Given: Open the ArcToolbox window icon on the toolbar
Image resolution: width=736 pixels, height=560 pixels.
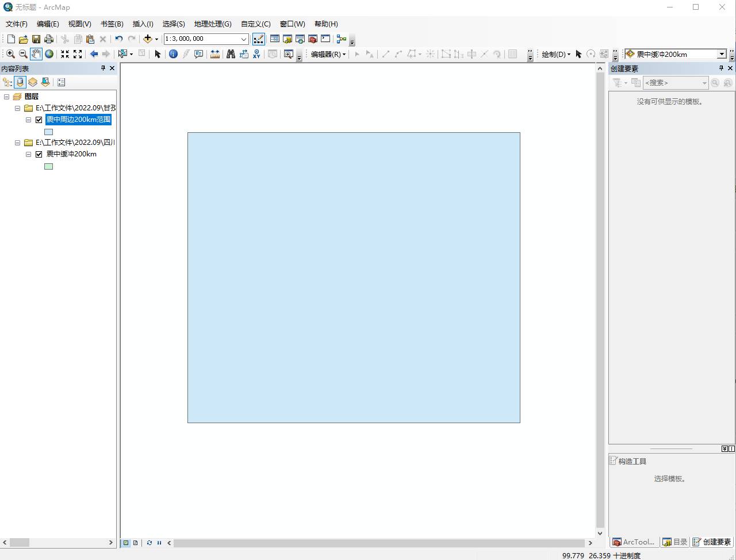Looking at the screenshot, I should point(313,39).
